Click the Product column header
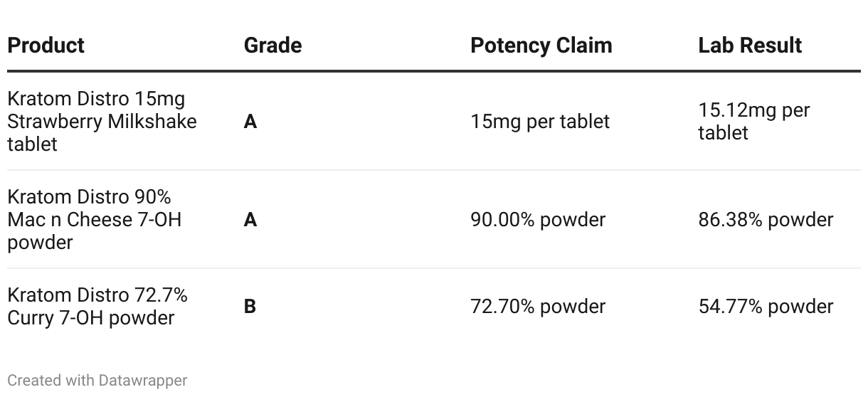The height and width of the screenshot is (397, 868). point(46,46)
